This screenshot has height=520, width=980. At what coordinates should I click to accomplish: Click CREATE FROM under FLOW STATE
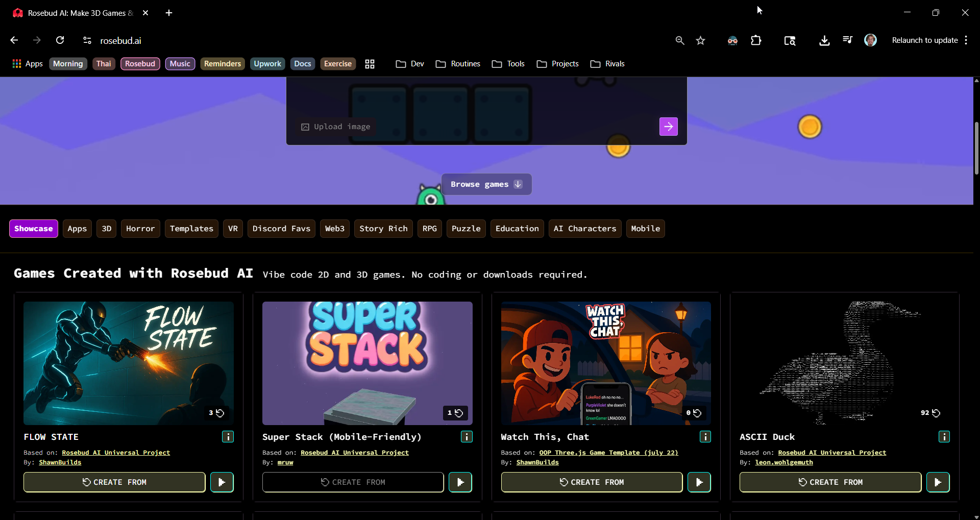[114, 482]
